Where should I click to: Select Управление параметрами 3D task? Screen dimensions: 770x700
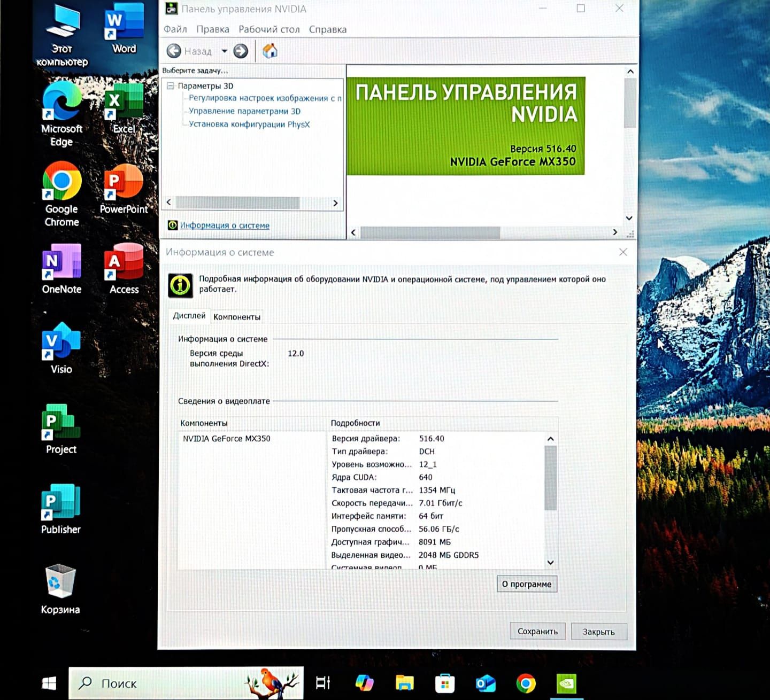pos(244,111)
